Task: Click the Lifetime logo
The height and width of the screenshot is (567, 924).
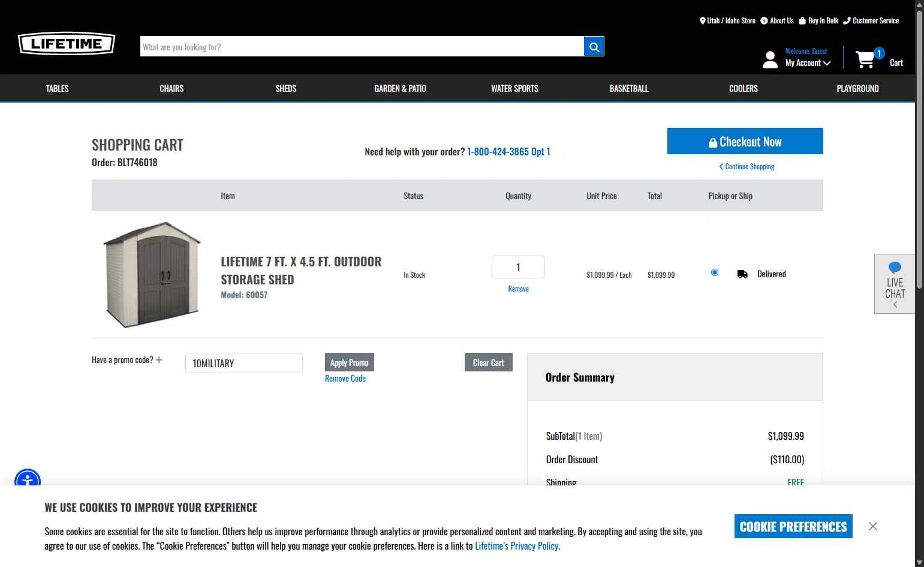Action: [67, 44]
